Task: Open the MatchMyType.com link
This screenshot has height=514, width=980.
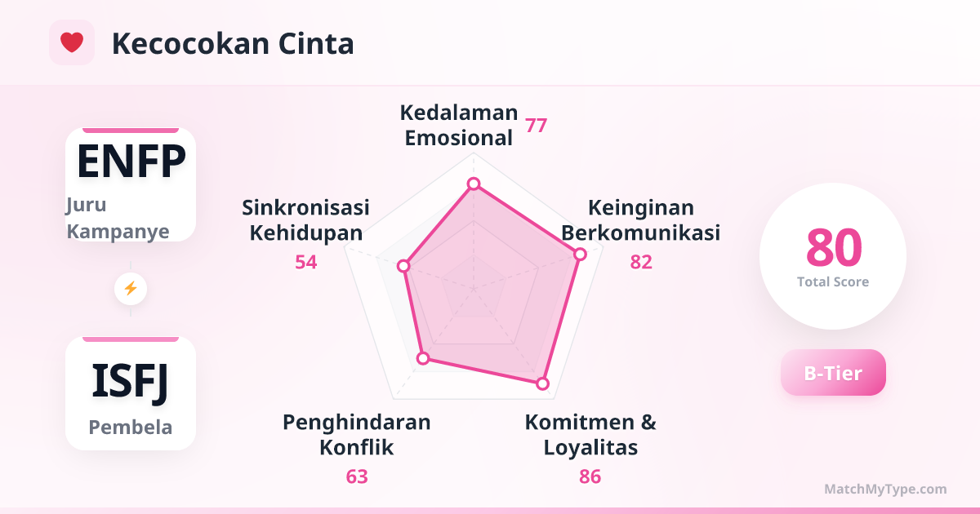Action: tap(885, 490)
